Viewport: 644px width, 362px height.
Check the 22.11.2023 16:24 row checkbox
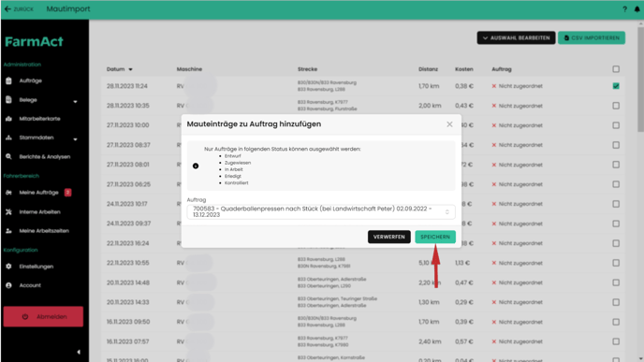pyautogui.click(x=616, y=243)
